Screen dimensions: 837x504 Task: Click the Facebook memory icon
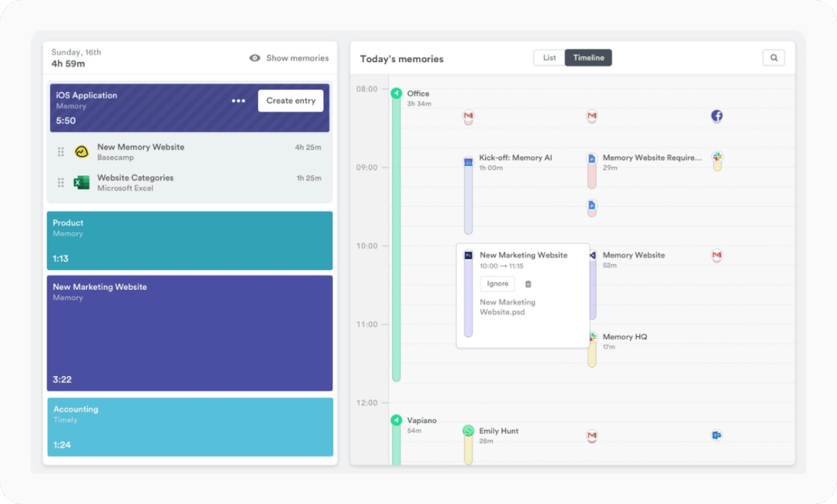(717, 116)
